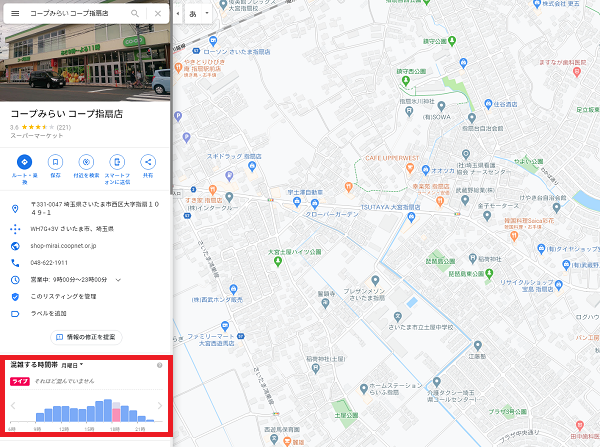Go to previous day in popular times
This screenshot has height=447, width=601.
coord(13,406)
